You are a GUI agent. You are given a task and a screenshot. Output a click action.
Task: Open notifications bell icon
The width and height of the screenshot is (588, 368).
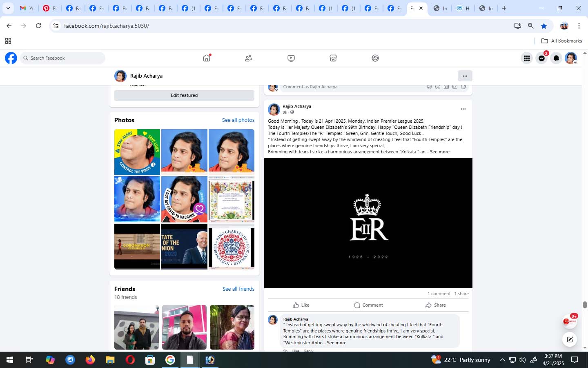coord(556,58)
